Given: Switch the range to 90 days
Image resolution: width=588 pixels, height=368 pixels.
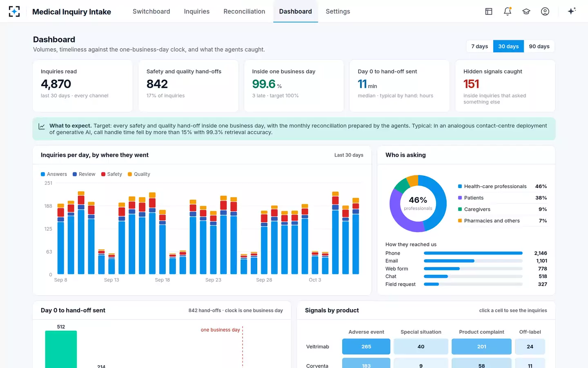Looking at the screenshot, I should 539,46.
